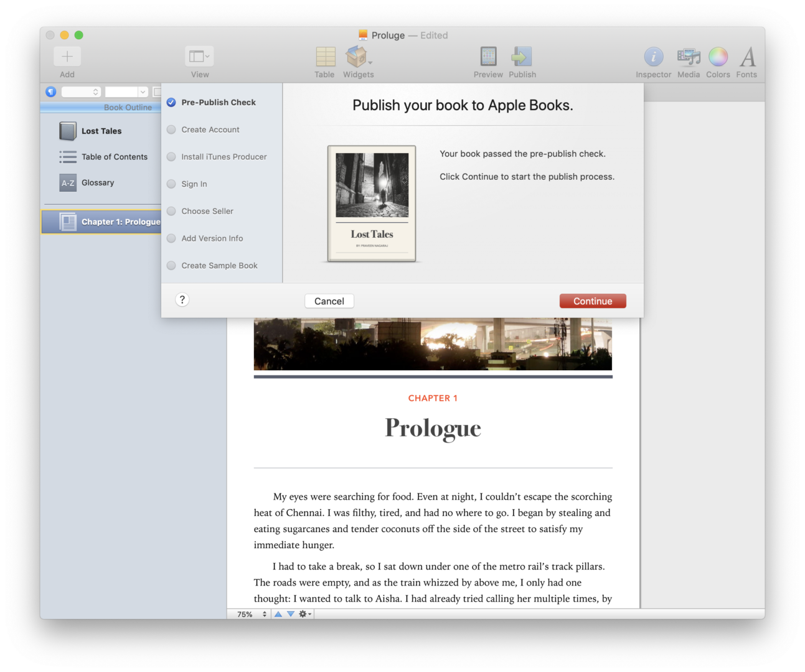
Task: Click the Lost Tales outline label
Action: [101, 131]
